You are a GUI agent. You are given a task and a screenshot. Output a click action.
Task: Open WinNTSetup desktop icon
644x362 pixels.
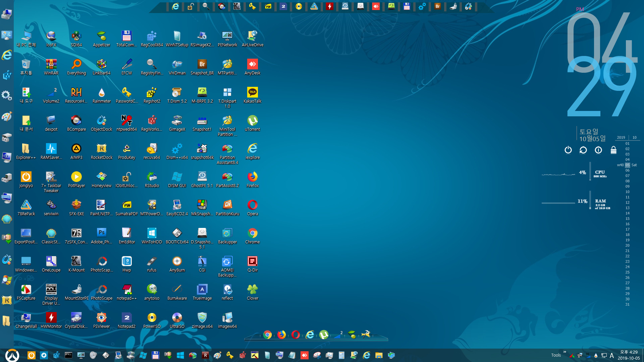click(x=177, y=39)
